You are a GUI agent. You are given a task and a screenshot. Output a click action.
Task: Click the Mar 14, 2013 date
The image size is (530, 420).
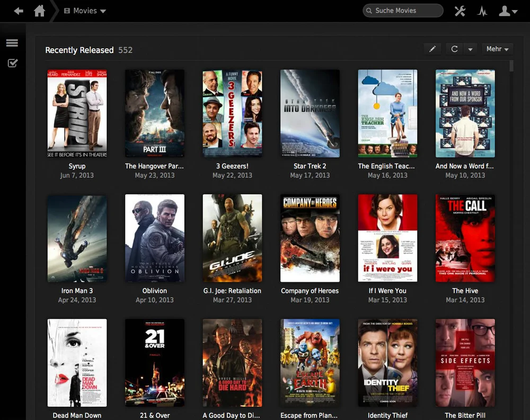465,300
